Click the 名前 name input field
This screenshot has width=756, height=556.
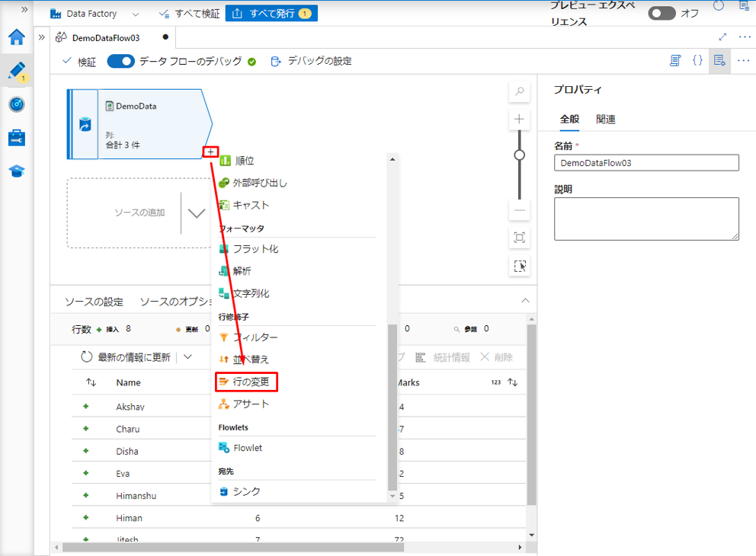click(x=646, y=163)
